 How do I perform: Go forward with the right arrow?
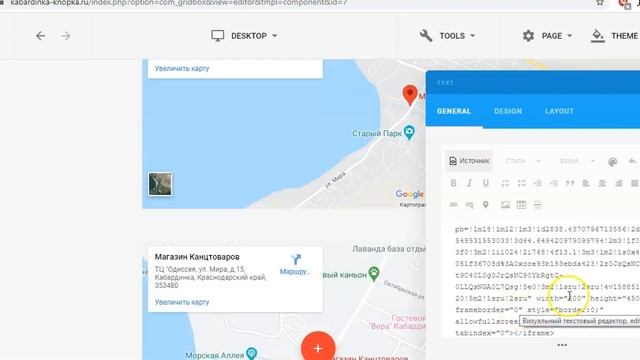coord(66,36)
